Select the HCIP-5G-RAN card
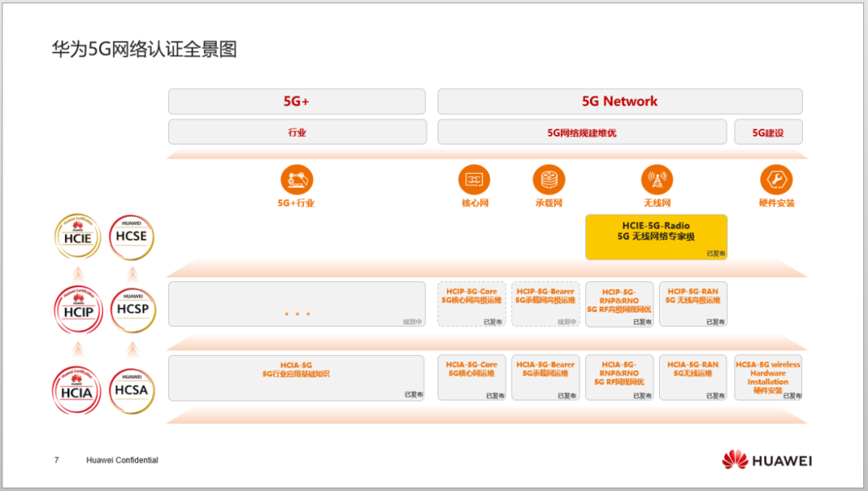This screenshot has height=491, width=868. click(693, 304)
